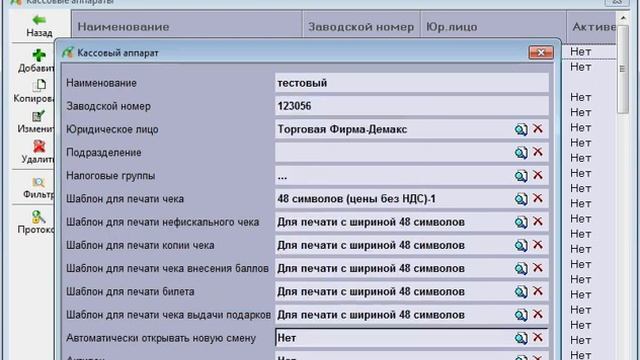Clear чека внесения баллов template

coord(538,268)
